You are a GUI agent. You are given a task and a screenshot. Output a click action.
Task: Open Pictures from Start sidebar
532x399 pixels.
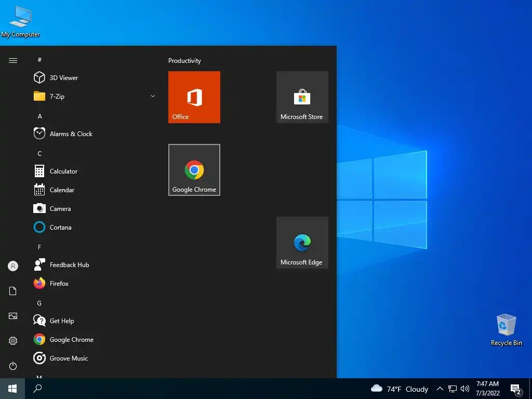point(13,316)
